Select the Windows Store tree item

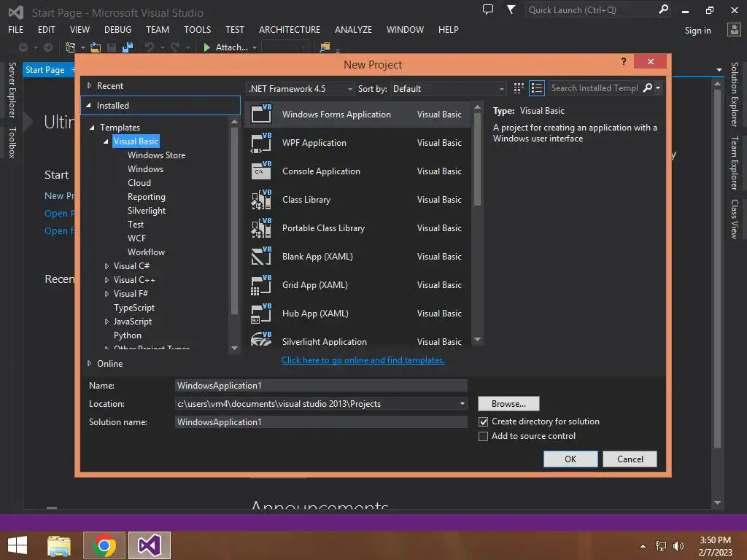coord(156,155)
